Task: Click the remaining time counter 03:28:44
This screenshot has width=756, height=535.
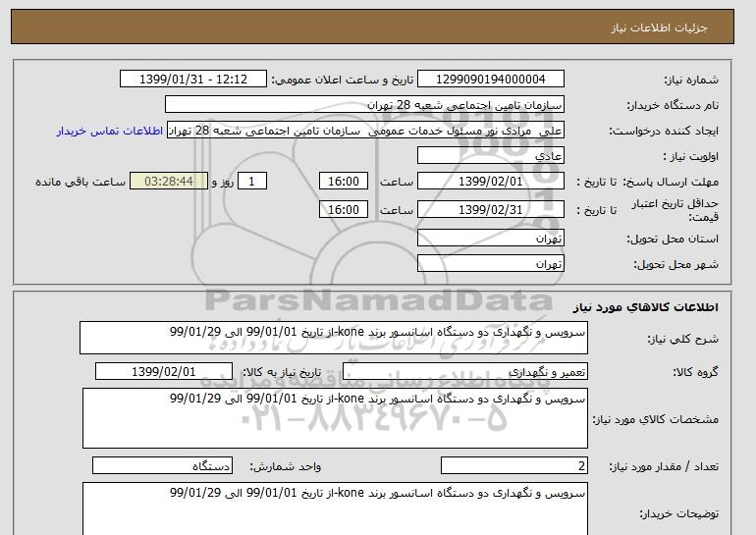Action: pos(169,182)
